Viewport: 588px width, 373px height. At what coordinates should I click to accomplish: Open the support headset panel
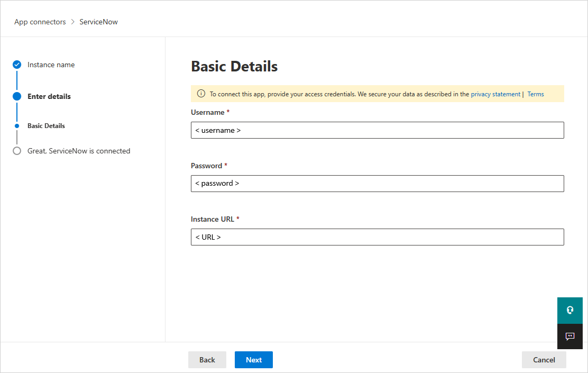pos(570,310)
